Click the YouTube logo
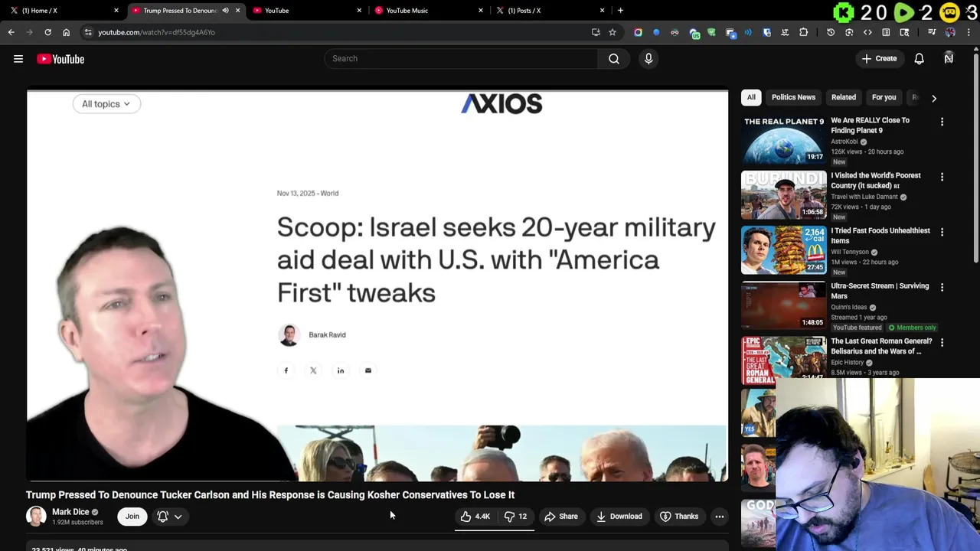The width and height of the screenshot is (980, 551). pos(60,59)
